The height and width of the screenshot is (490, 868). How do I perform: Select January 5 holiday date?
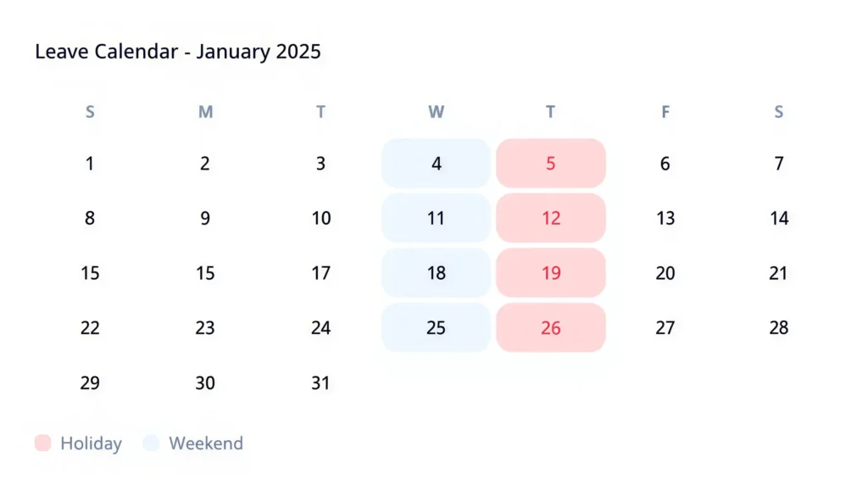551,164
